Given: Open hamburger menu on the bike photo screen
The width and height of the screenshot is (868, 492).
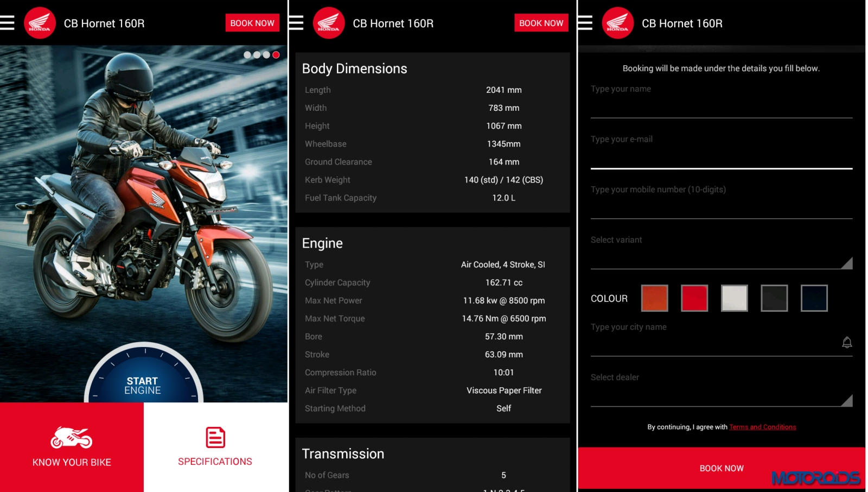Looking at the screenshot, I should pos(7,23).
